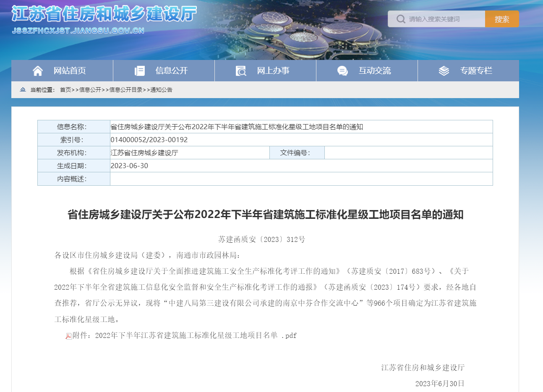
Task: Click the 信息名称 value in the table
Action: pyautogui.click(x=237, y=127)
